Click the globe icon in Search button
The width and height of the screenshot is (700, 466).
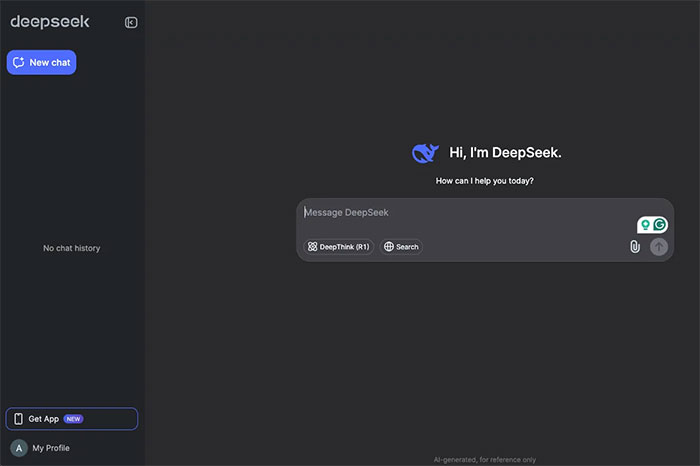tap(389, 247)
